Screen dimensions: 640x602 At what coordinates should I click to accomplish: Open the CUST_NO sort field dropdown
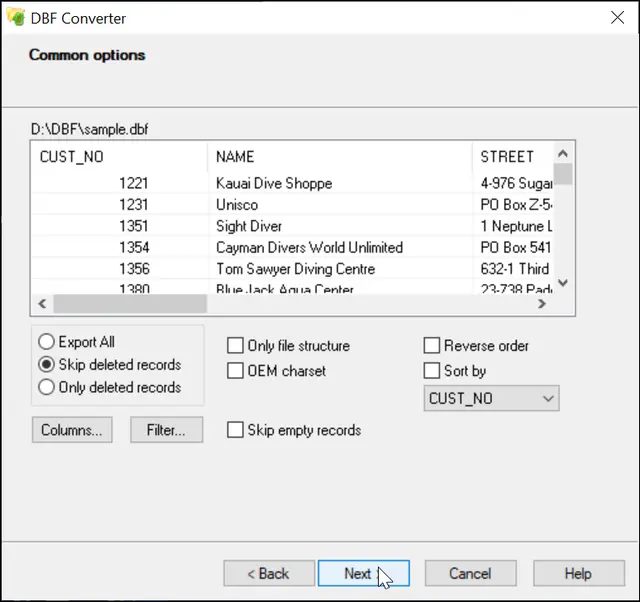coord(491,398)
